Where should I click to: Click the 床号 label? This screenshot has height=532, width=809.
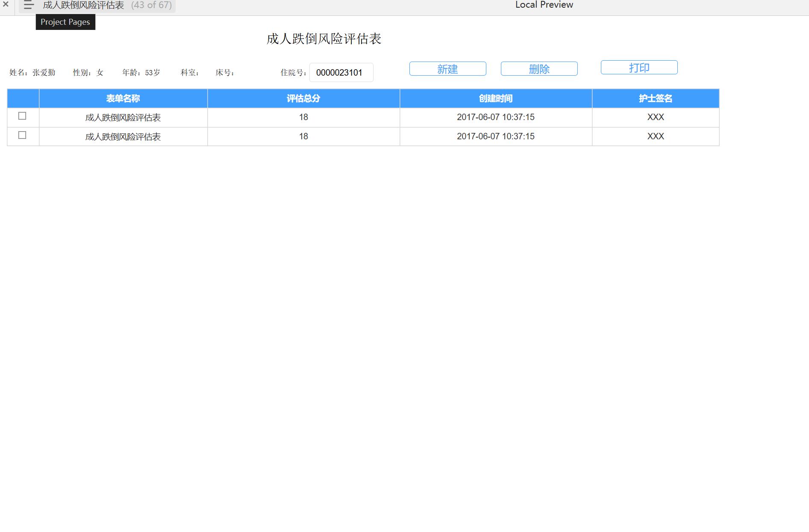(x=225, y=73)
